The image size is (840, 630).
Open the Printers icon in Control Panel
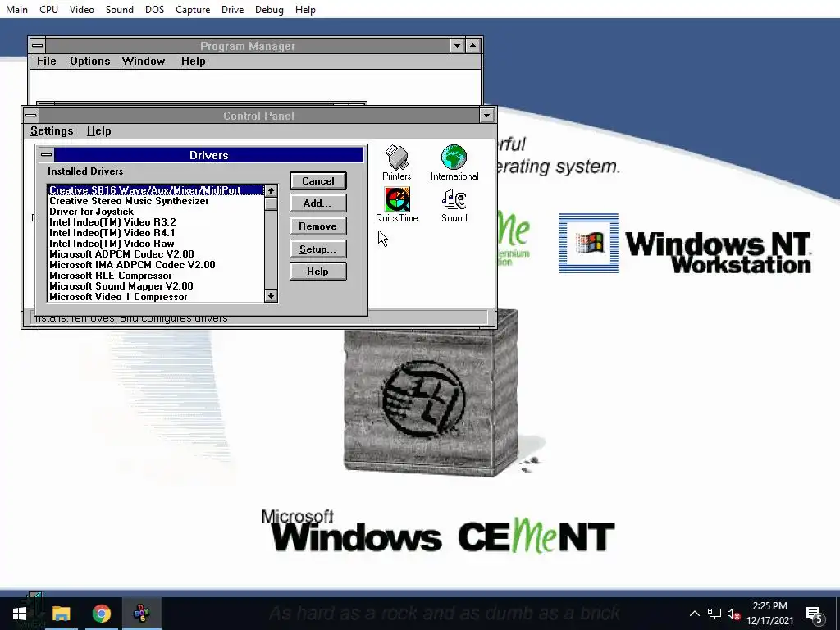pos(397,163)
